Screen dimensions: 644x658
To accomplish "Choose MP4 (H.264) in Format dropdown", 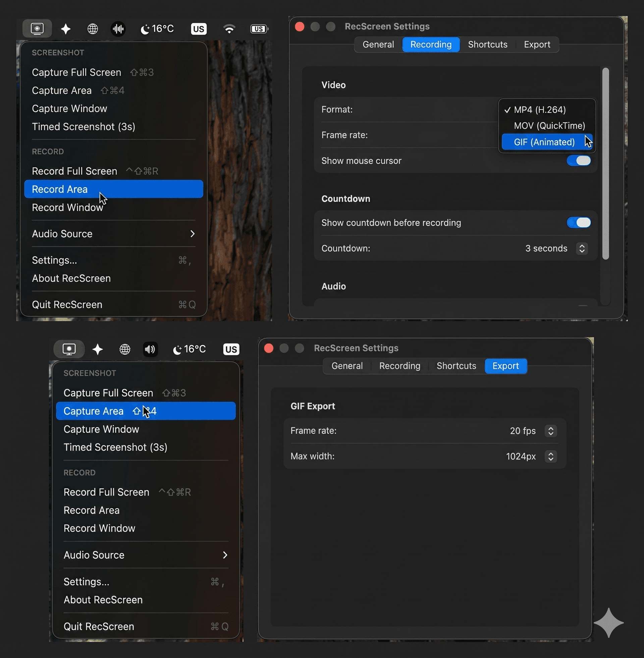I will click(547, 110).
